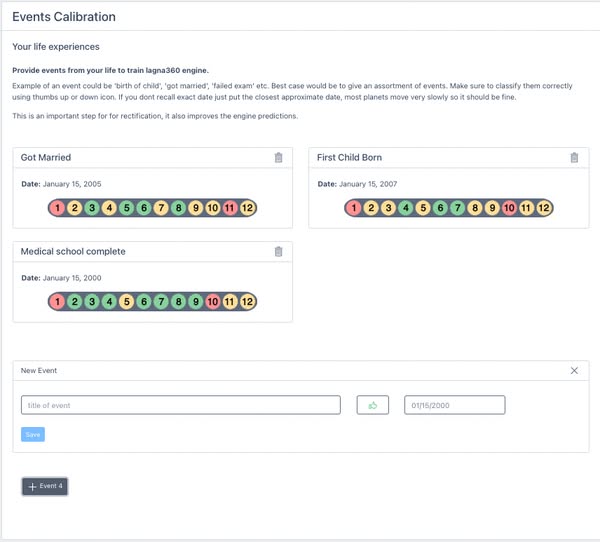Save the new event
Image resolution: width=600 pixels, height=542 pixels.
(33, 435)
